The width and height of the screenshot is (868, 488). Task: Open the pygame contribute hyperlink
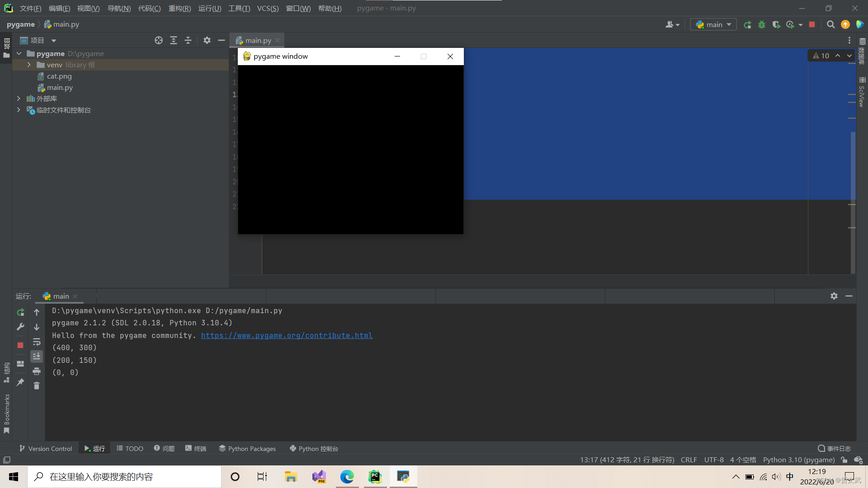click(287, 335)
